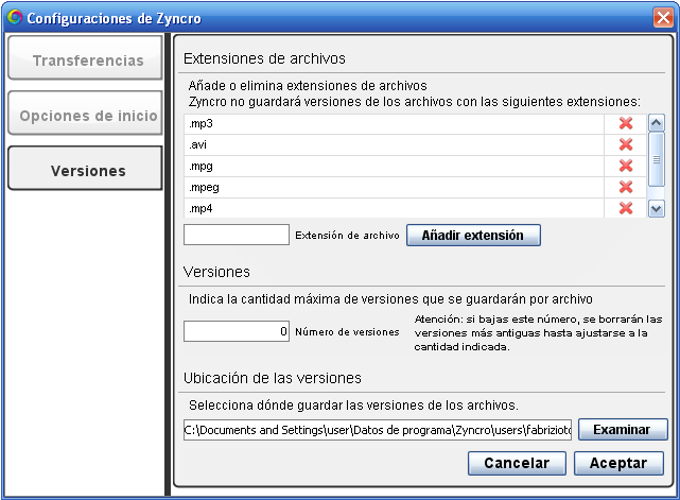
Task: Select the Versiones tab
Action: pos(85,168)
